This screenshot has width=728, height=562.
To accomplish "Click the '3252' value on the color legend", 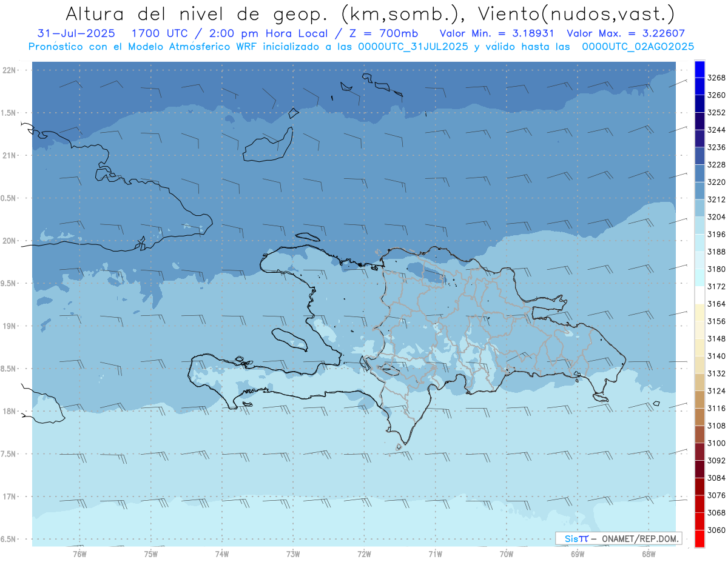I will point(716,113).
